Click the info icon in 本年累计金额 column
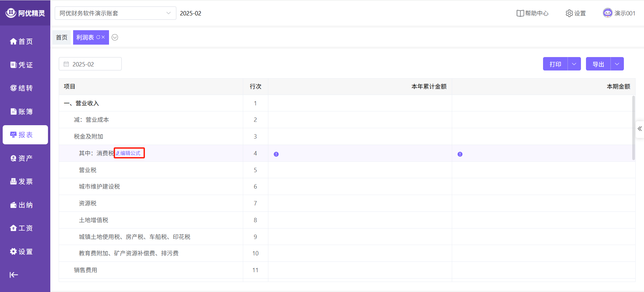Viewport: 644px width, 292px height. coord(276,154)
